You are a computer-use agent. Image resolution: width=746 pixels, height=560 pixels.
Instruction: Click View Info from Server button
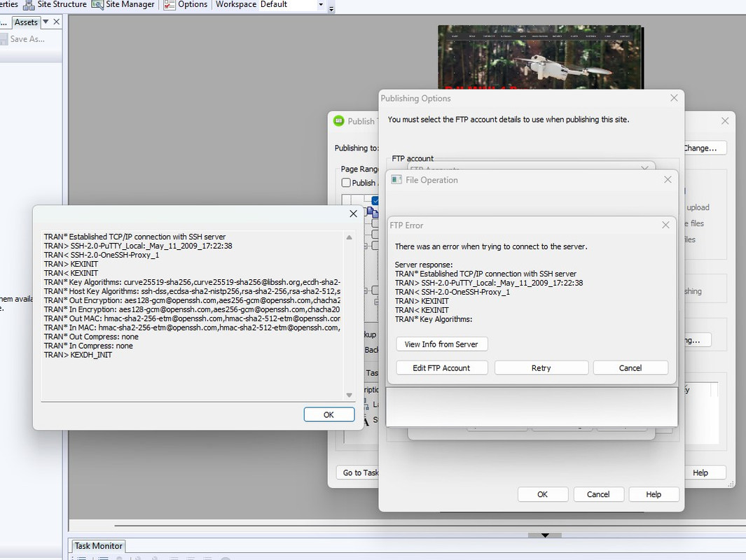(x=441, y=344)
